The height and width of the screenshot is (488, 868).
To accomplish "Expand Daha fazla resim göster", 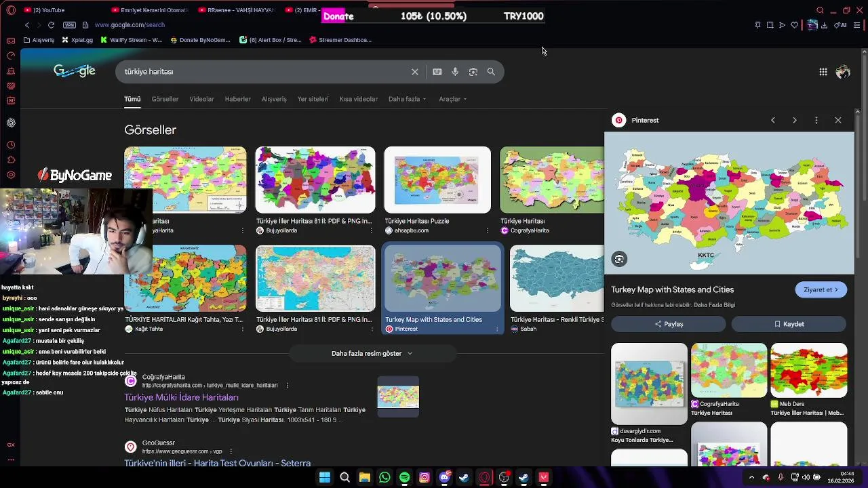I will pos(372,353).
